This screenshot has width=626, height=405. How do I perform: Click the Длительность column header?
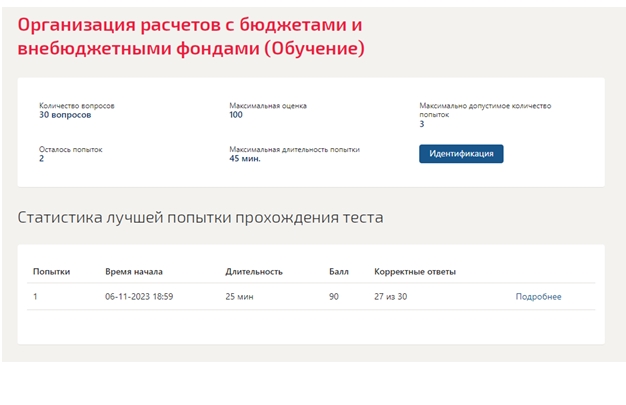click(254, 272)
